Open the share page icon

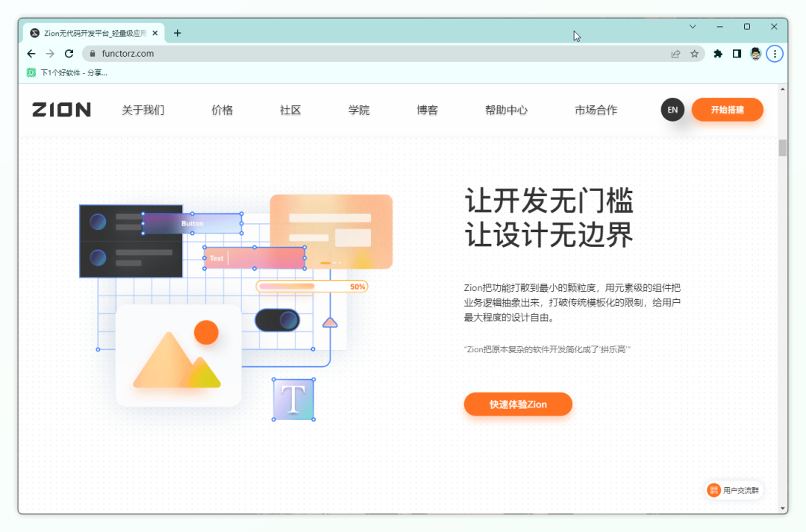(675, 53)
